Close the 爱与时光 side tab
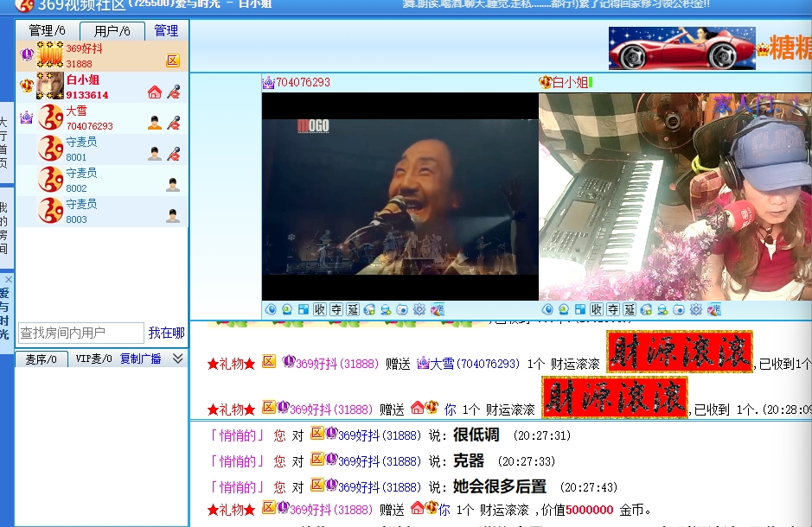The width and height of the screenshot is (812, 527). [x=9, y=279]
